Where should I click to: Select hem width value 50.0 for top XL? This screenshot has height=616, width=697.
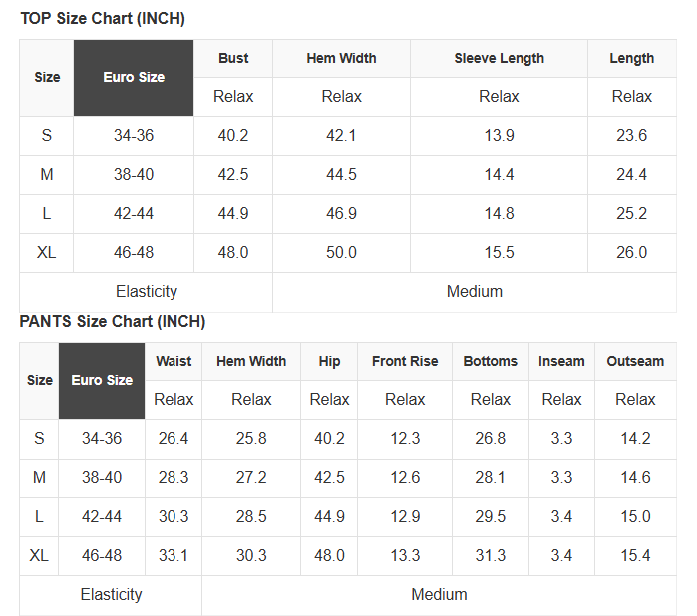tap(341, 253)
